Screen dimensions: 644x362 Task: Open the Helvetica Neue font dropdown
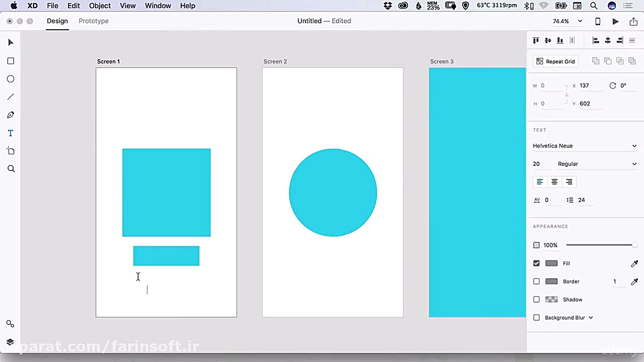coord(585,146)
